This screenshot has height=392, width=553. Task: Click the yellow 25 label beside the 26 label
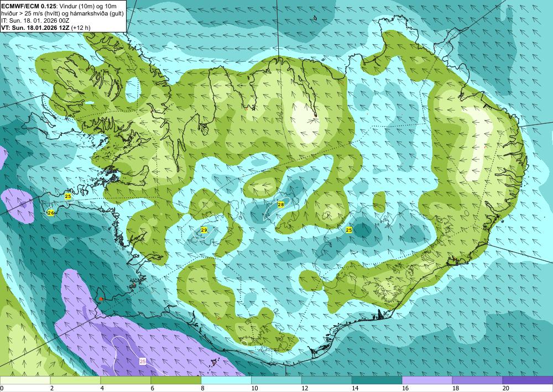[68, 196]
